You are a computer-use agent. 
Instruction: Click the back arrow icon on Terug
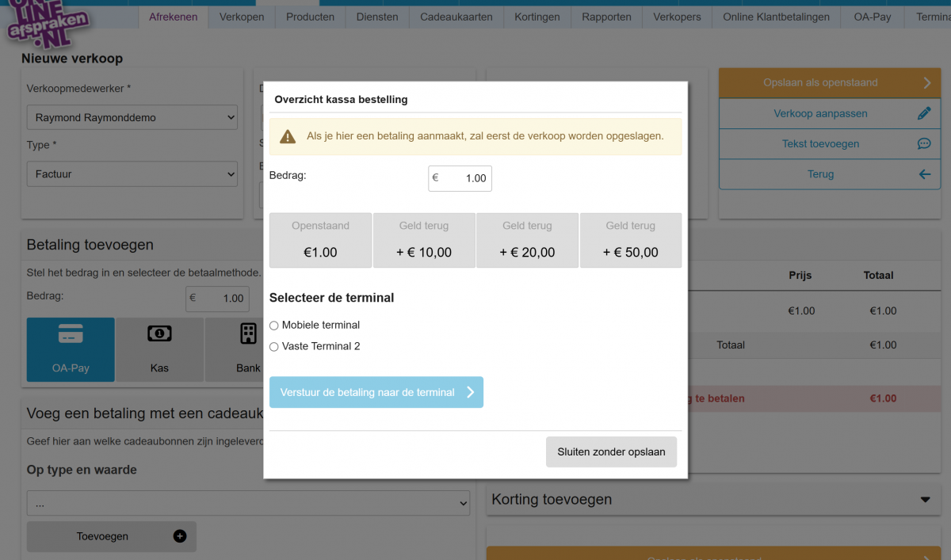(x=923, y=173)
